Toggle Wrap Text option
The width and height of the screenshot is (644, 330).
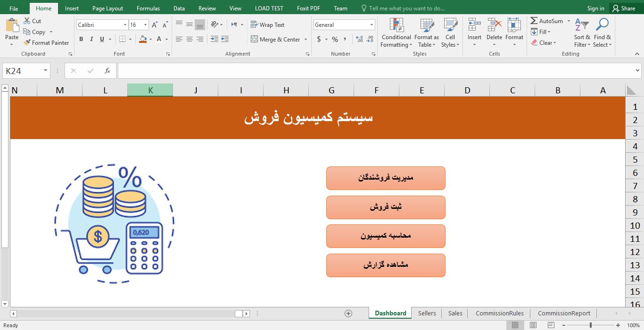tap(267, 25)
